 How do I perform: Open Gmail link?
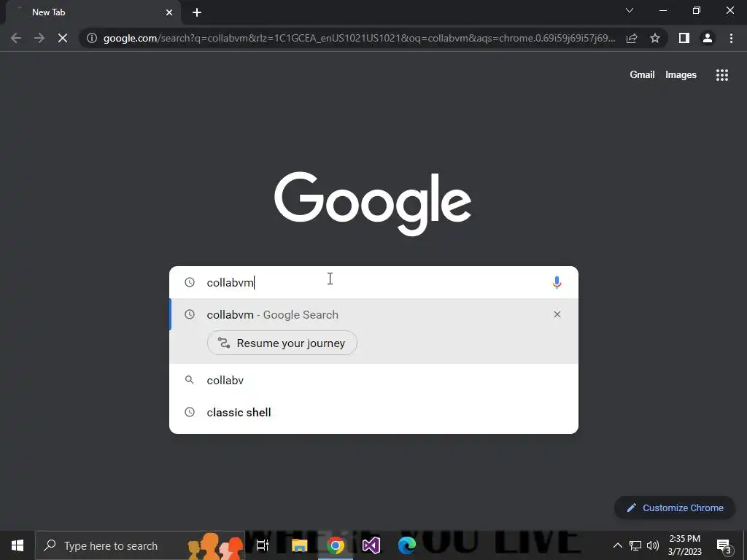(642, 75)
